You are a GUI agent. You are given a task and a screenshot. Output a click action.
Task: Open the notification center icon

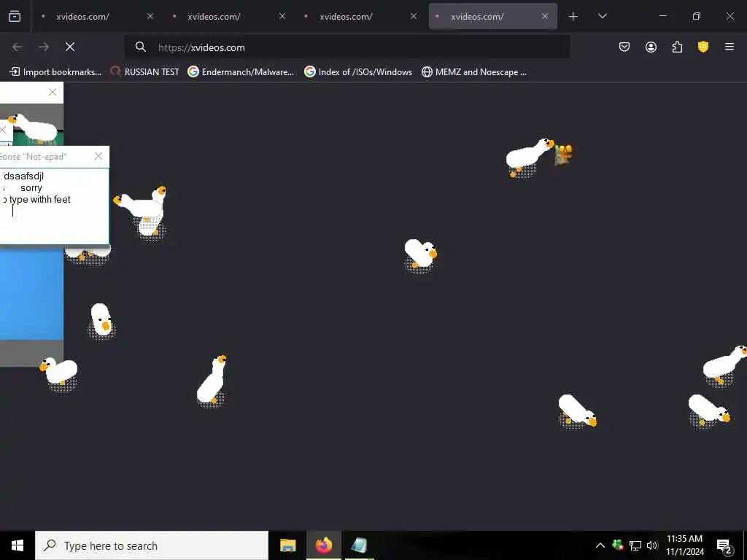[x=724, y=545]
